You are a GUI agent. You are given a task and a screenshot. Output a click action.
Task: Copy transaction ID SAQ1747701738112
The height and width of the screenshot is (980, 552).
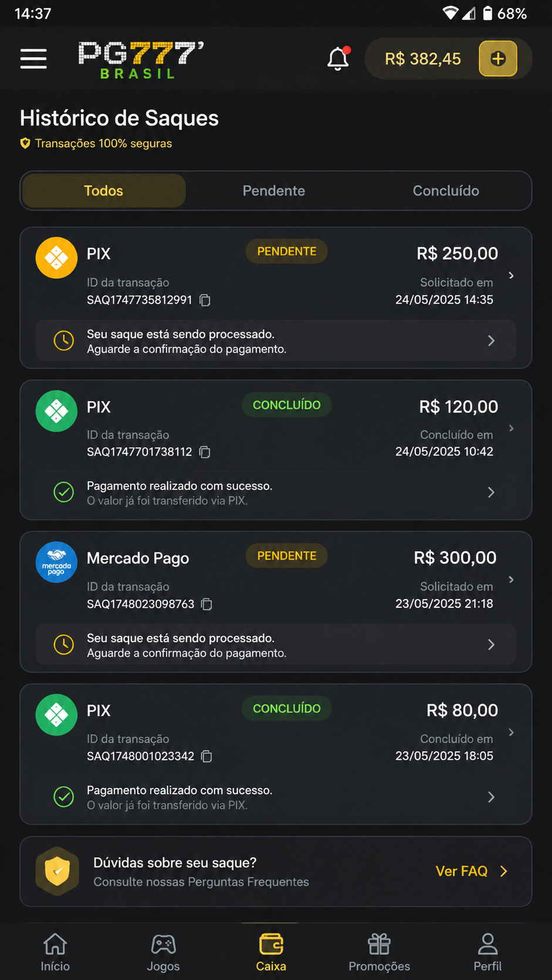205,452
